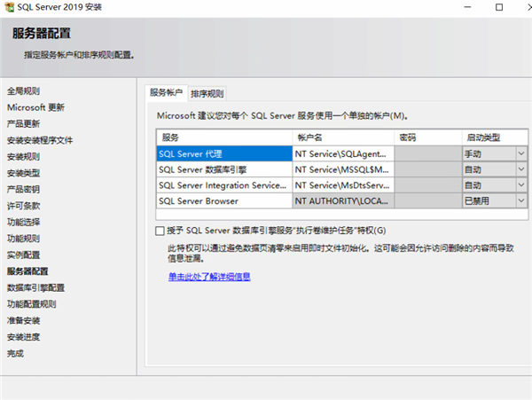The height and width of the screenshot is (400, 532).
Task: Select the 服务帐户 tab
Action: tap(166, 92)
